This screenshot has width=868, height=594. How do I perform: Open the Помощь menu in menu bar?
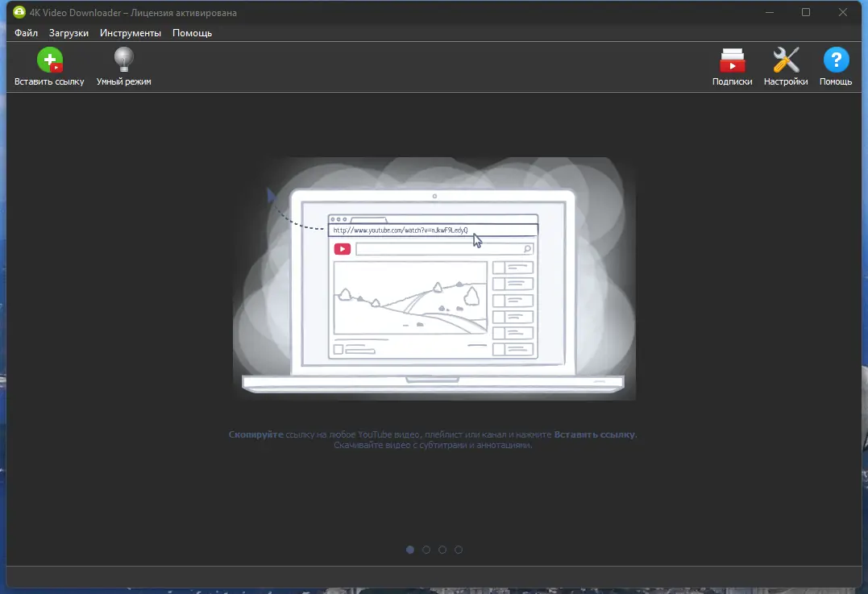[192, 33]
